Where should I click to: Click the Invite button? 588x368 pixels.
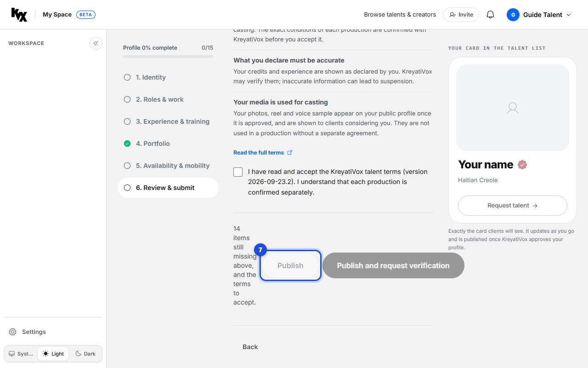(x=461, y=15)
